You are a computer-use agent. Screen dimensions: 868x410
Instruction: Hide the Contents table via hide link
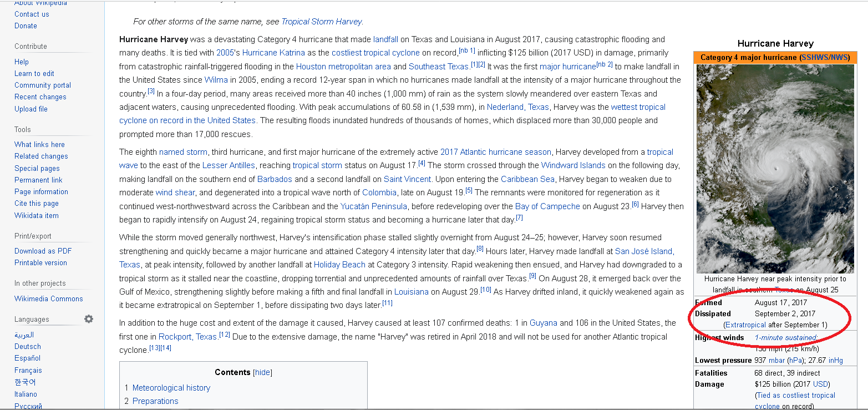tap(262, 372)
